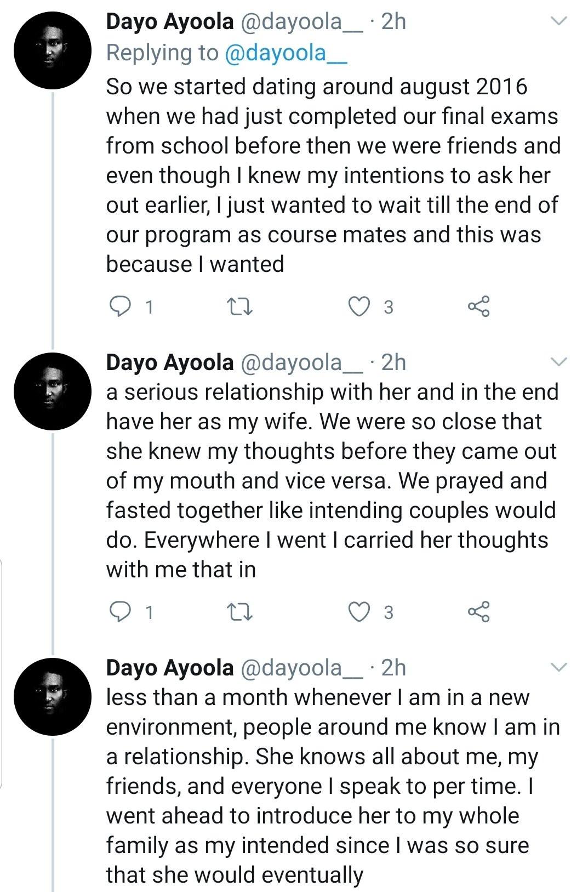
Task: Open Dayo Ayoola's name on the third tweet
Action: [170, 668]
